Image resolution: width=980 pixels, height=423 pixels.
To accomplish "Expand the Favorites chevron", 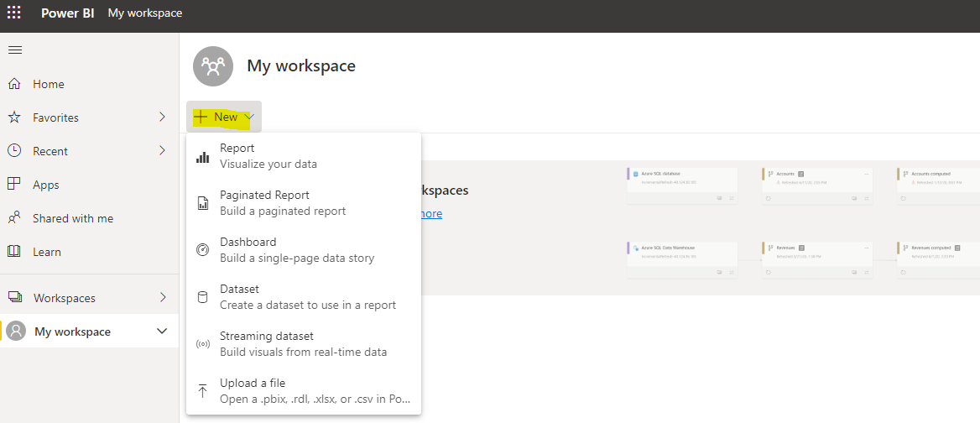I will pyautogui.click(x=162, y=117).
